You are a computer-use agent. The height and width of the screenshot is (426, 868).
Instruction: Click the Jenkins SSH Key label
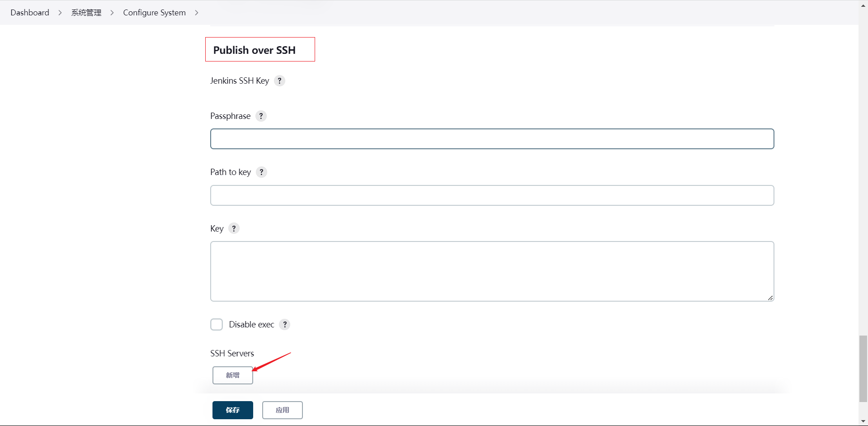(x=240, y=81)
